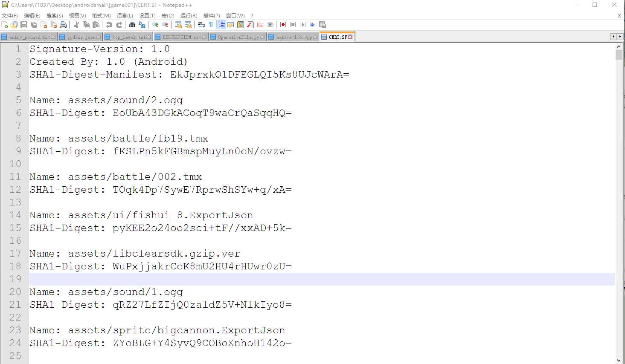Viewport: 625px width, 364px height.
Task: Open the 搜索(S) menu
Action: click(x=55, y=15)
